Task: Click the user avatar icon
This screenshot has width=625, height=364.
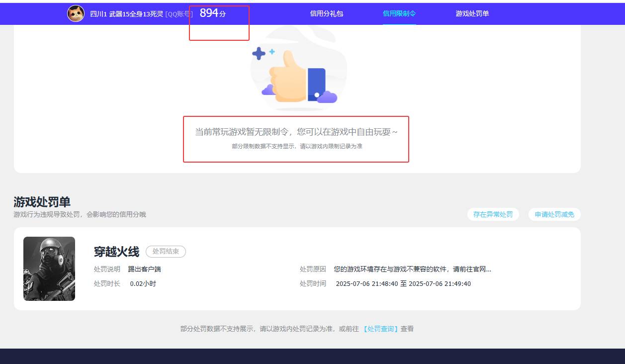Action: 76,13
